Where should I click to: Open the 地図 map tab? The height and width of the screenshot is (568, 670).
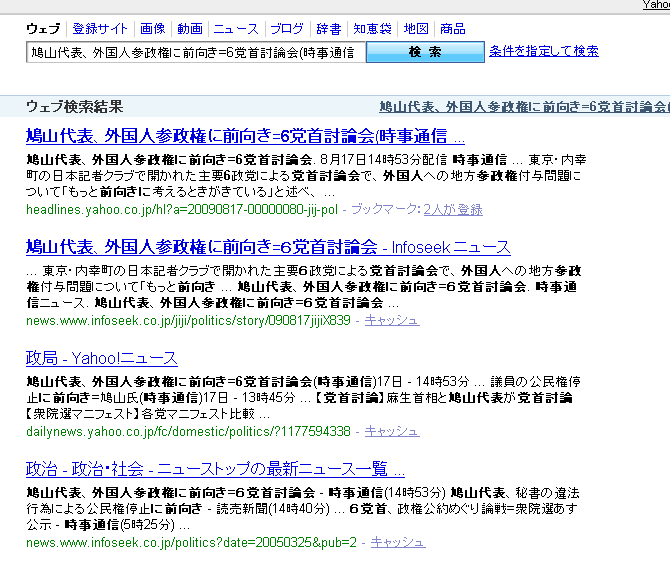pos(416,29)
